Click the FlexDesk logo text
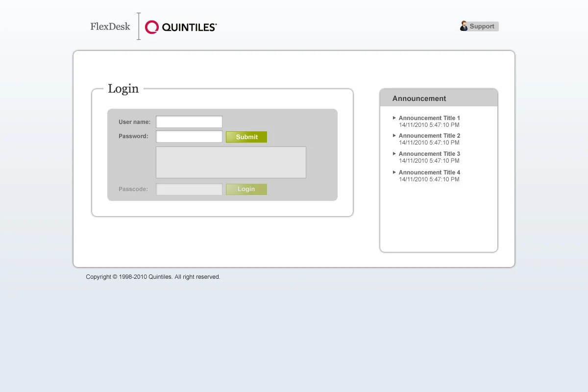 110,26
